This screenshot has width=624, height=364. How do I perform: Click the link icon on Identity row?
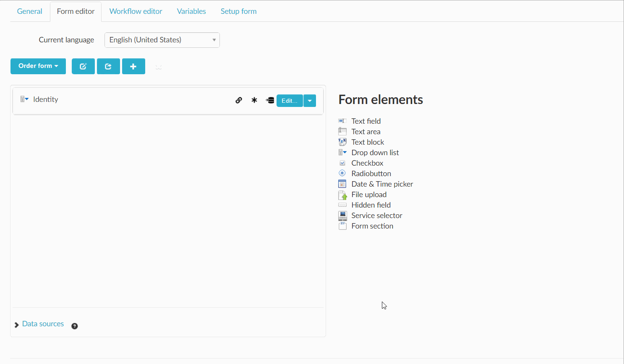239,100
